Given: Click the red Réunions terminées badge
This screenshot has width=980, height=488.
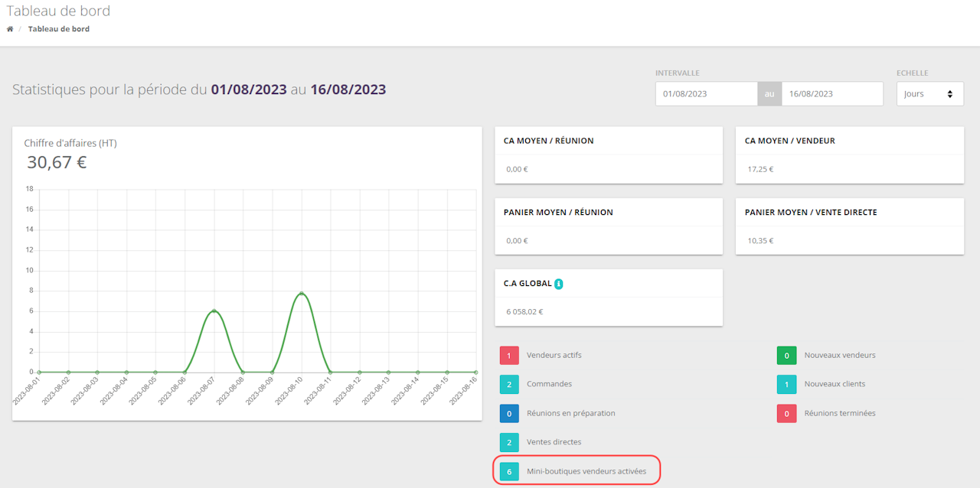Looking at the screenshot, I should click(x=786, y=413).
